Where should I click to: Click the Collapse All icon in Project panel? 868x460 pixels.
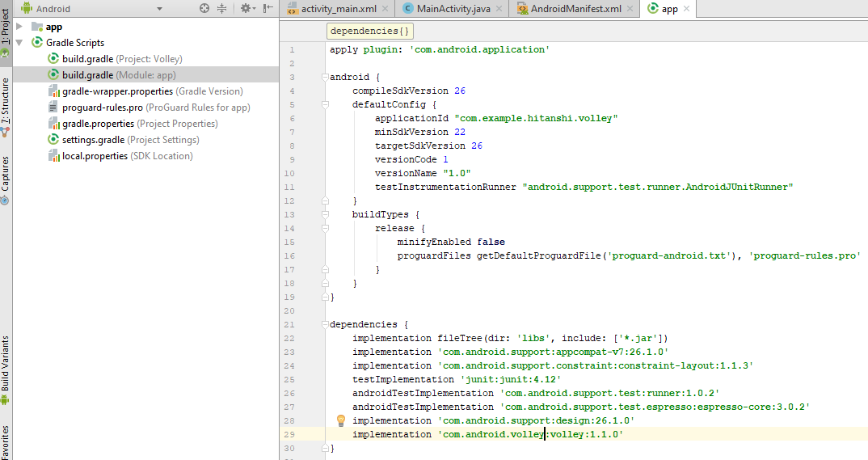[x=223, y=8]
